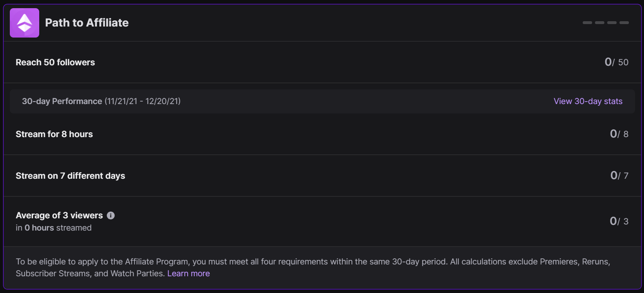
Task: Follow the Learn more link
Action: pos(188,273)
